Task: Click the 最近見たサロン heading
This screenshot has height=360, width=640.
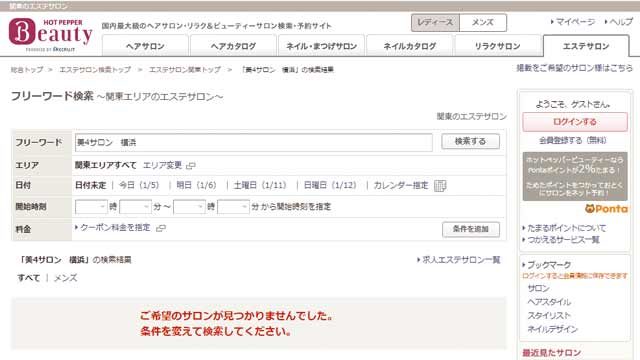Action: pos(551,353)
